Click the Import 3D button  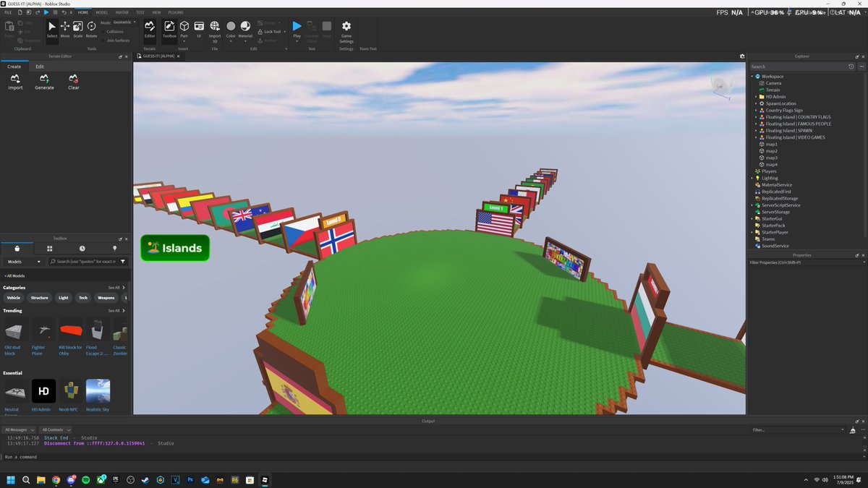click(x=215, y=31)
